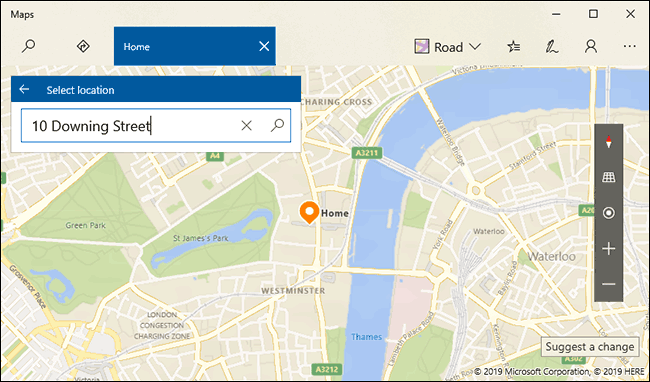Zoom in on the map
The width and height of the screenshot is (650, 382).
pyautogui.click(x=609, y=249)
